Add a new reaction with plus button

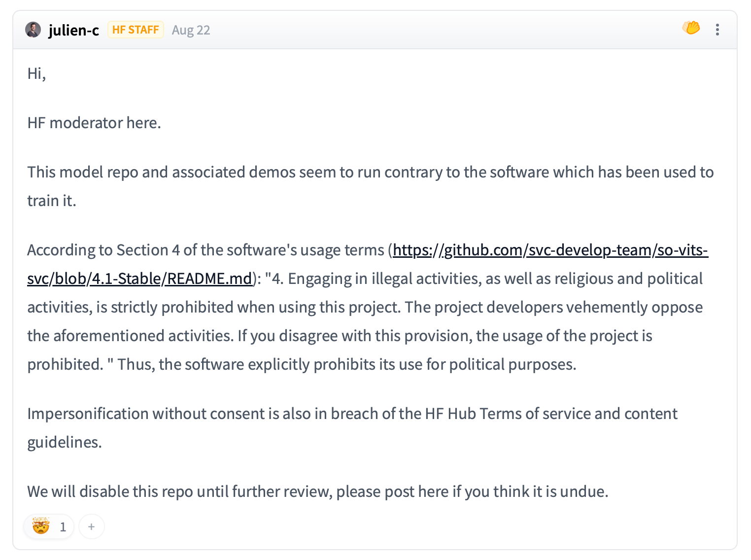(x=91, y=526)
